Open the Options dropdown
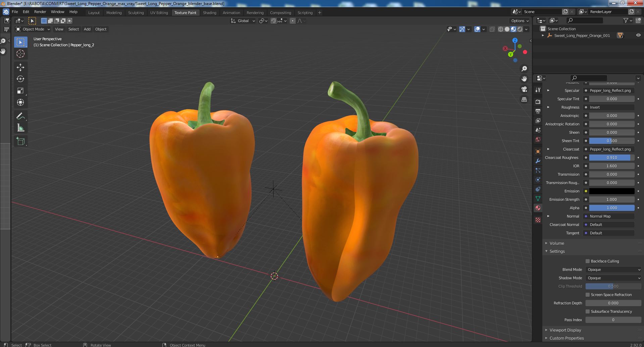The height and width of the screenshot is (347, 644). click(x=519, y=21)
